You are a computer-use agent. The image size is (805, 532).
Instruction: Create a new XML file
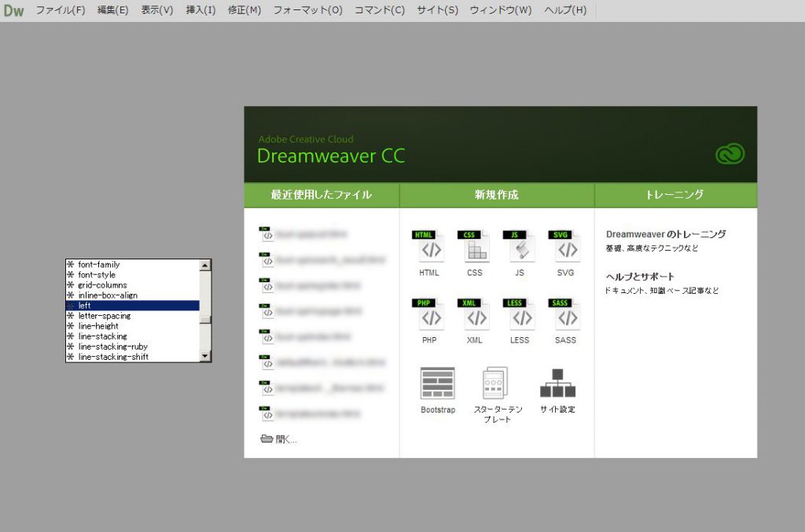pos(474,321)
